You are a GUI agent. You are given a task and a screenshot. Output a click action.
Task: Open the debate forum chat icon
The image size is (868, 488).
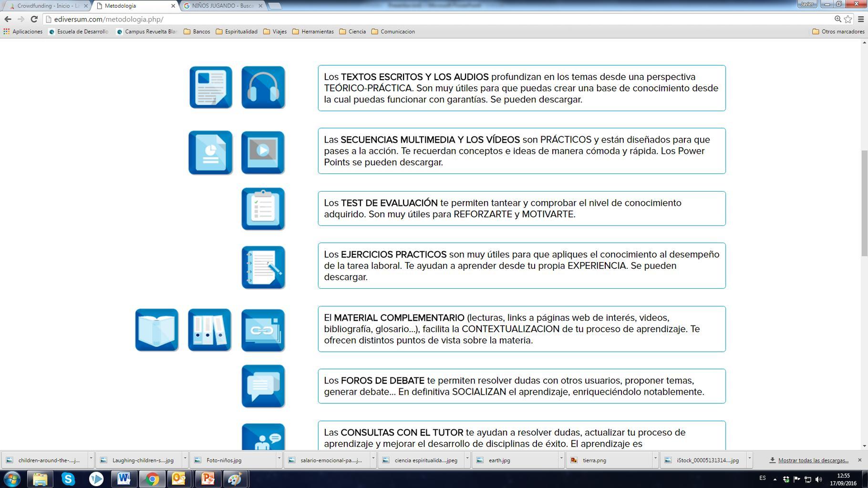pyautogui.click(x=263, y=386)
